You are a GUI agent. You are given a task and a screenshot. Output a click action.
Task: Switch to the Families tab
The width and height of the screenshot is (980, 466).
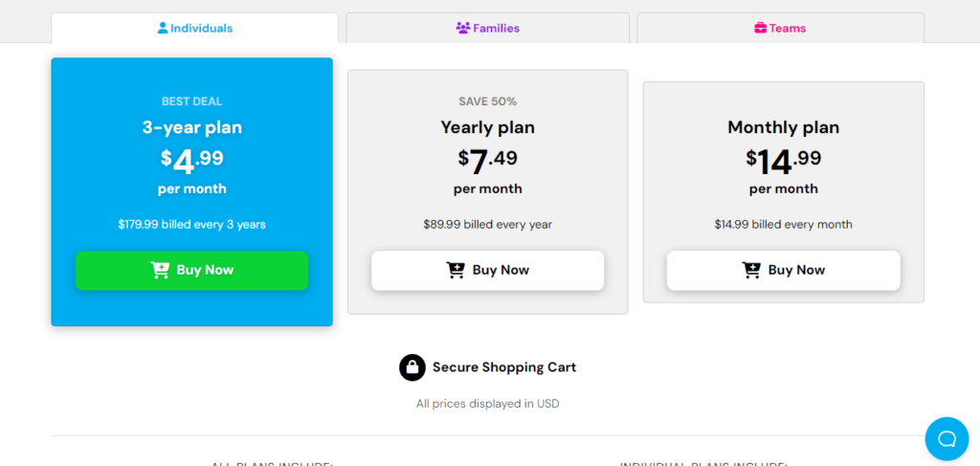click(x=495, y=28)
